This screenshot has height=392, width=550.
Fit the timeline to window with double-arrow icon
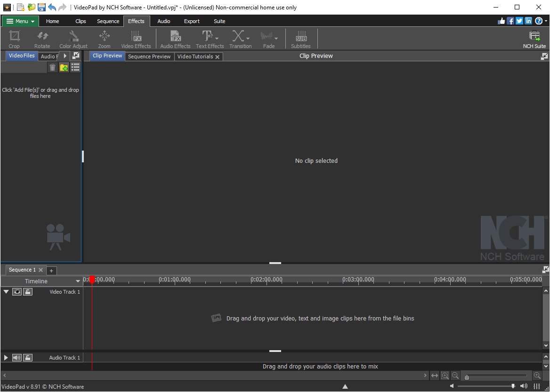pos(435,376)
